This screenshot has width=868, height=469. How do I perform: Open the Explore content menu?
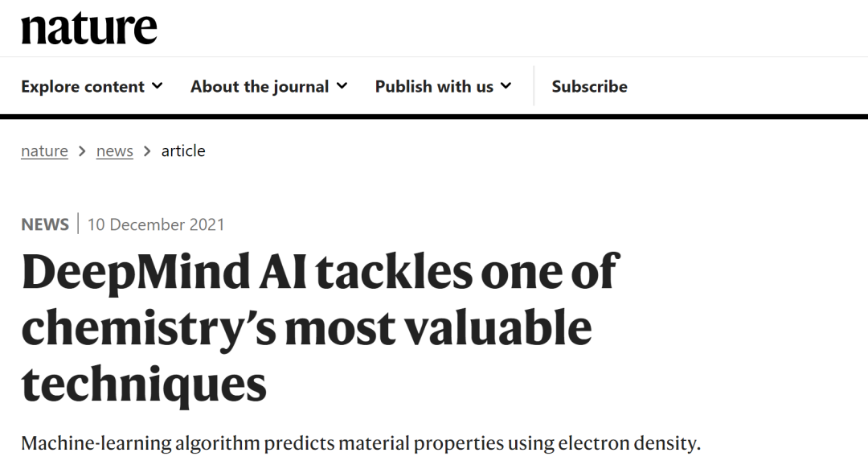[92, 87]
